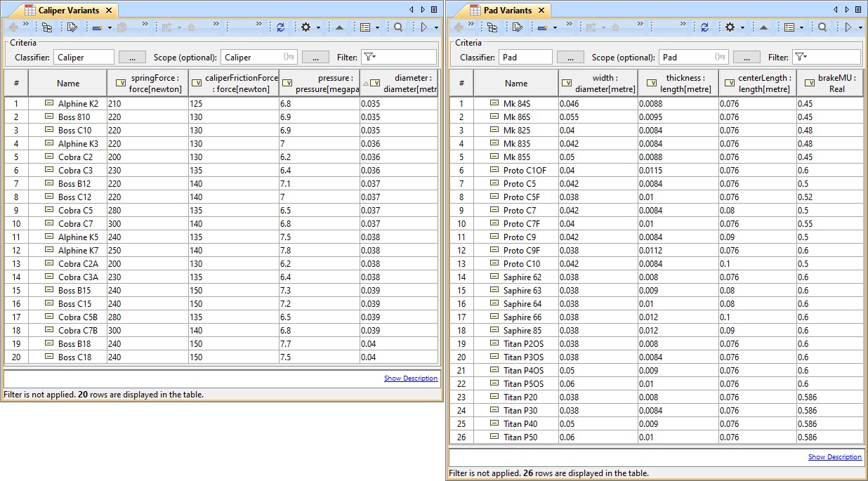Open Show Description link under the Pad table

tap(834, 457)
